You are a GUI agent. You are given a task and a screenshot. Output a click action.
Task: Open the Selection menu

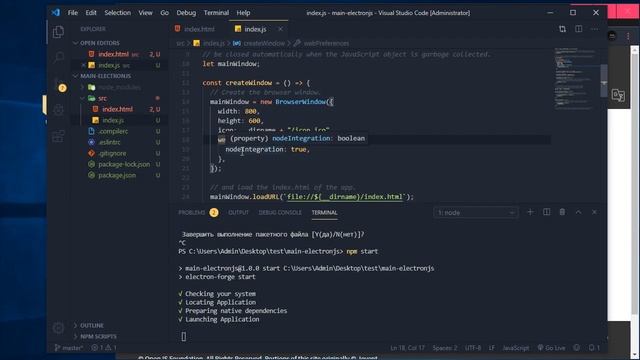point(118,13)
